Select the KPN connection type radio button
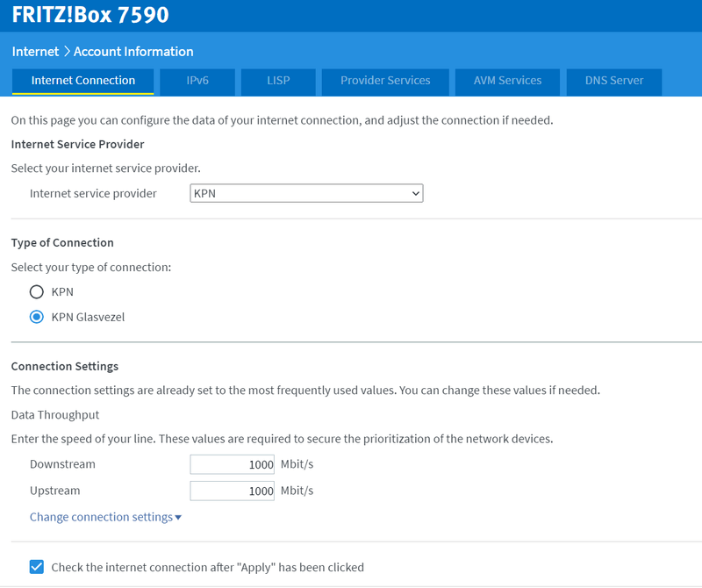 pyautogui.click(x=37, y=292)
